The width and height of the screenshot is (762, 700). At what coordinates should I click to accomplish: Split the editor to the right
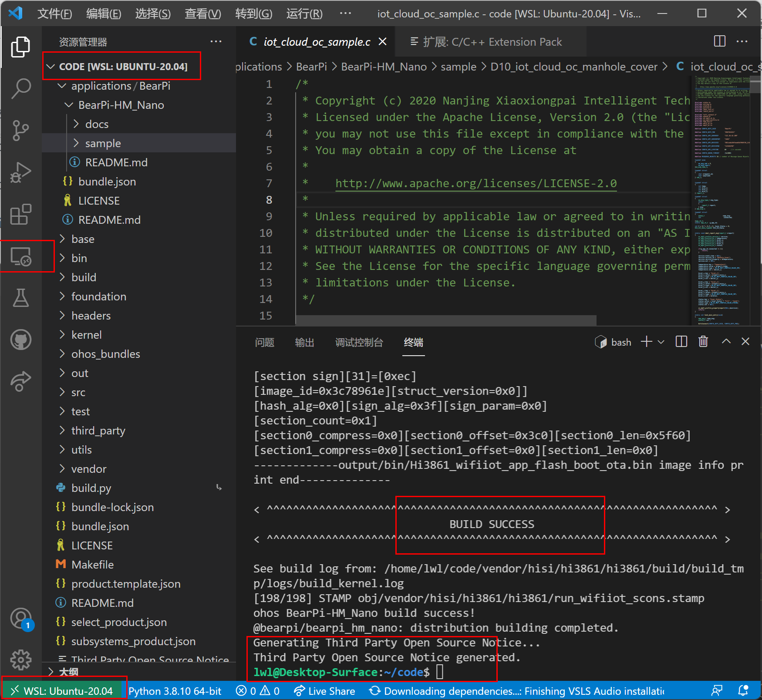[x=719, y=41]
